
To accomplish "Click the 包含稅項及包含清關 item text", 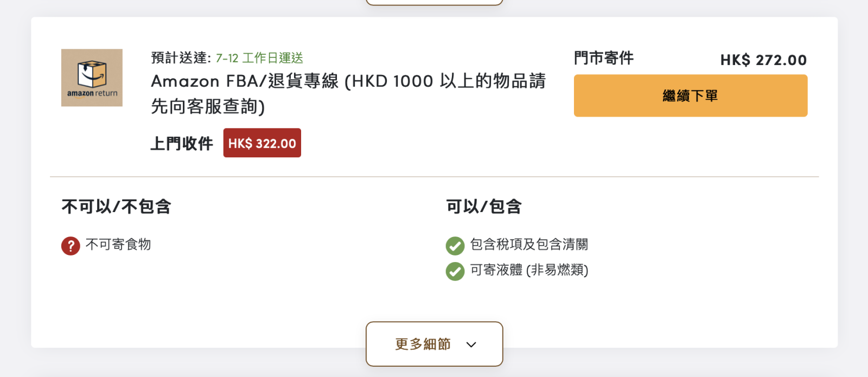I will click(529, 245).
